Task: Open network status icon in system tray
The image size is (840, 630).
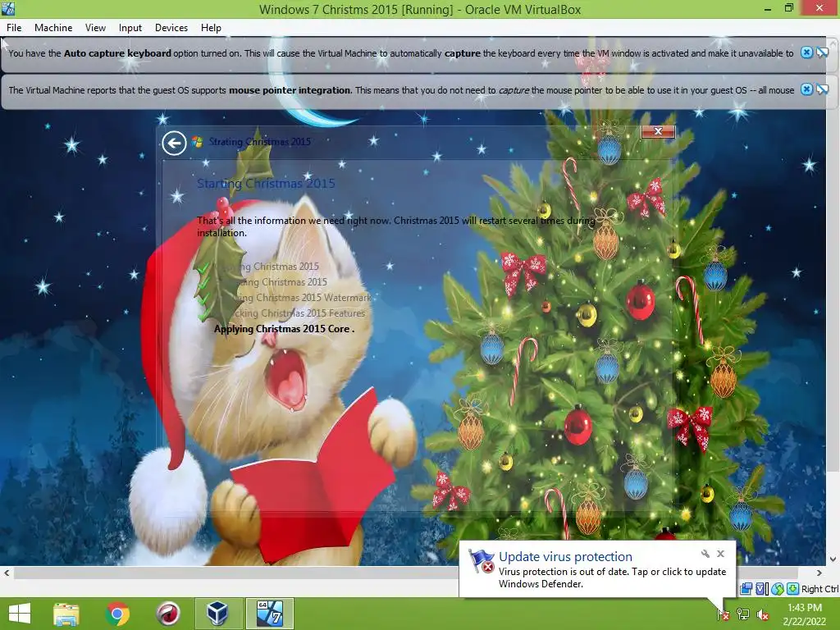Action: pos(743,614)
